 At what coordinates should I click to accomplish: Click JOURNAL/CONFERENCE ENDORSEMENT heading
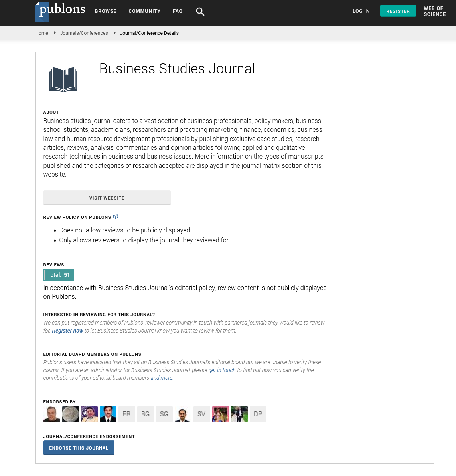coord(89,436)
